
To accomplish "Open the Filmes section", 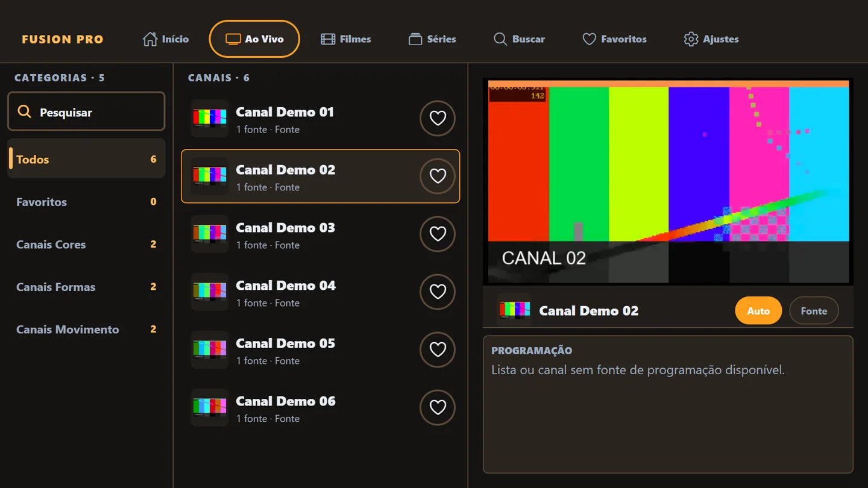I will click(346, 39).
